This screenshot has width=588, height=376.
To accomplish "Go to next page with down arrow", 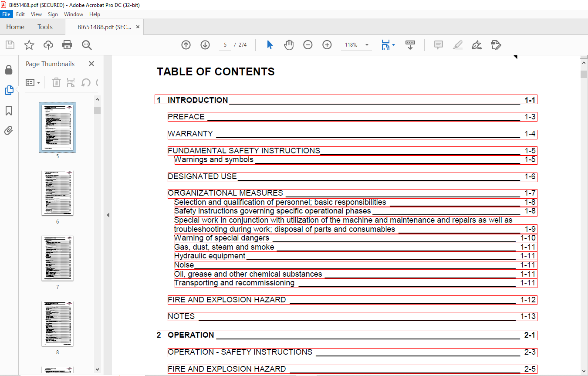I will coord(205,45).
